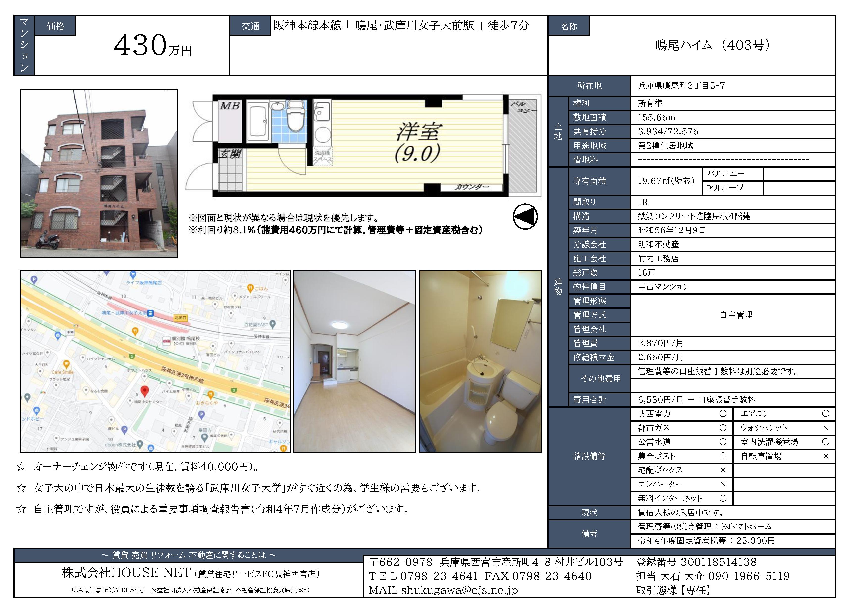868x614 pixels.
Task: Click the mobile number 090-1966-5119
Action: coord(748,576)
